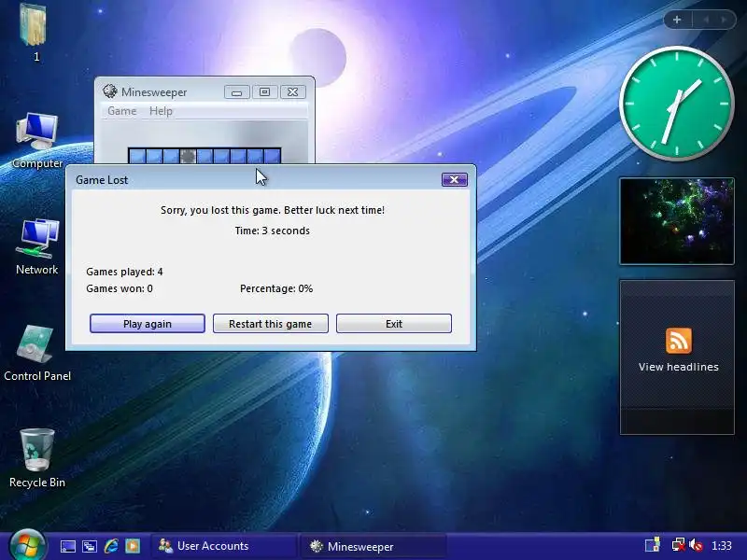
Task: Click the sidebar previous gadgets arrow
Action: (706, 20)
